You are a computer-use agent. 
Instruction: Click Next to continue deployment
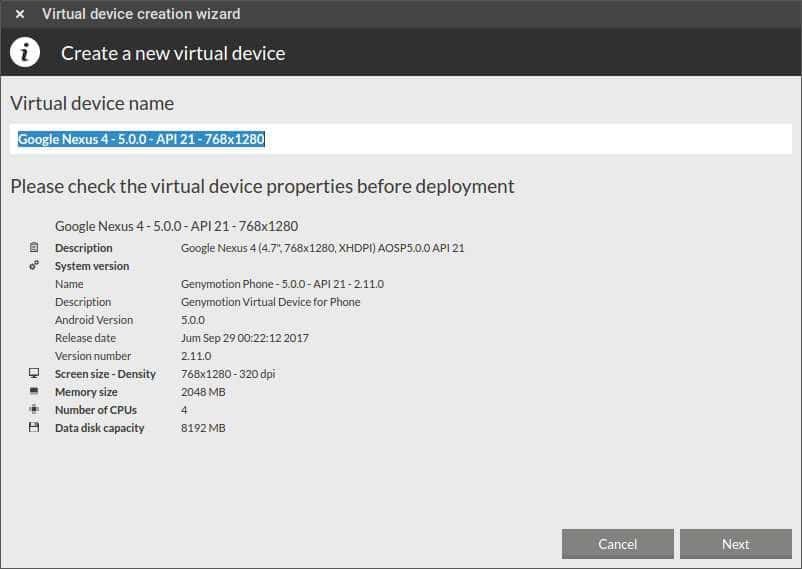click(x=736, y=544)
